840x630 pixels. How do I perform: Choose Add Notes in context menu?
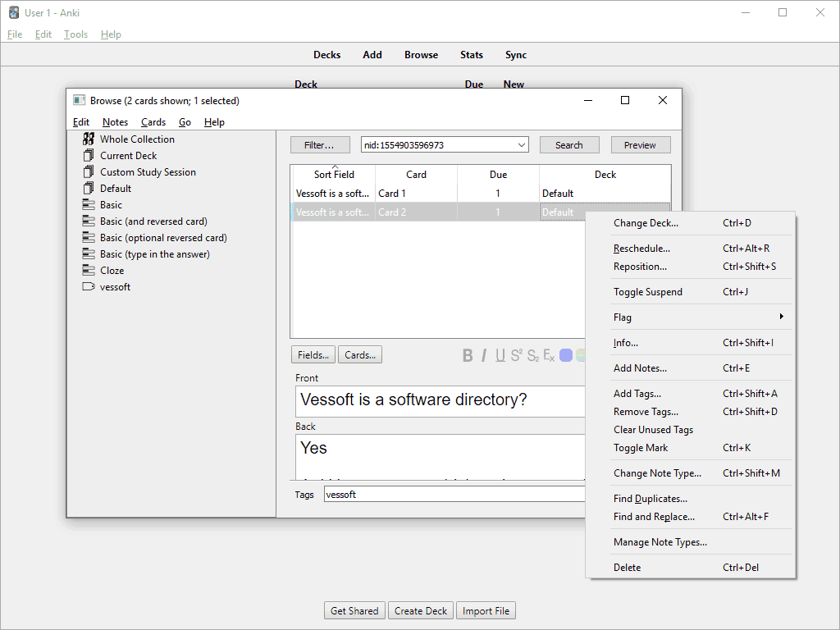[x=690, y=368]
